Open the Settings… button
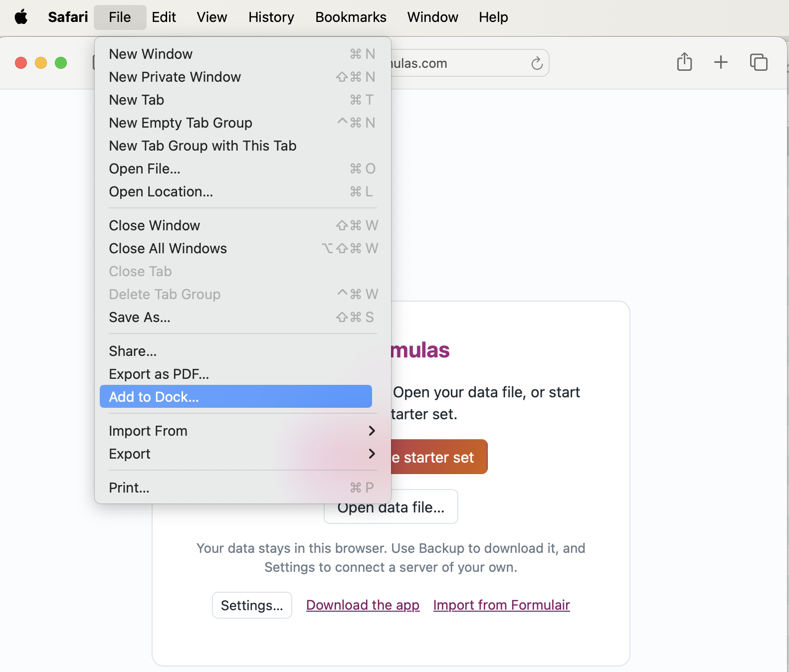This screenshot has height=672, width=789. click(x=252, y=605)
